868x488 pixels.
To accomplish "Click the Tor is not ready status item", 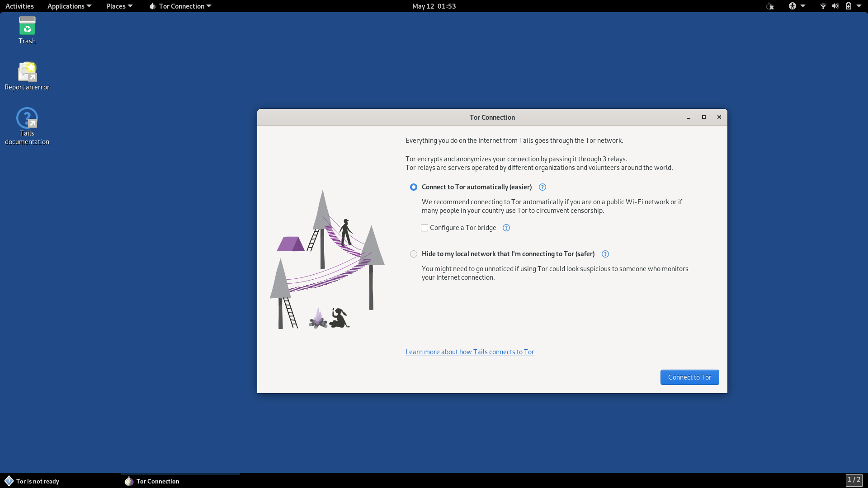I will 32,481.
